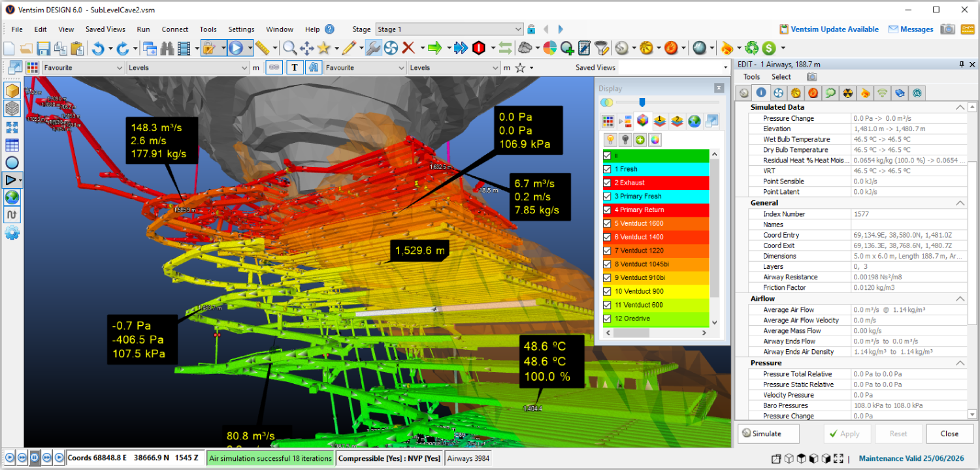Toggle the 3 Primary Fresh layer checkbox
980x470 pixels.
(x=608, y=196)
